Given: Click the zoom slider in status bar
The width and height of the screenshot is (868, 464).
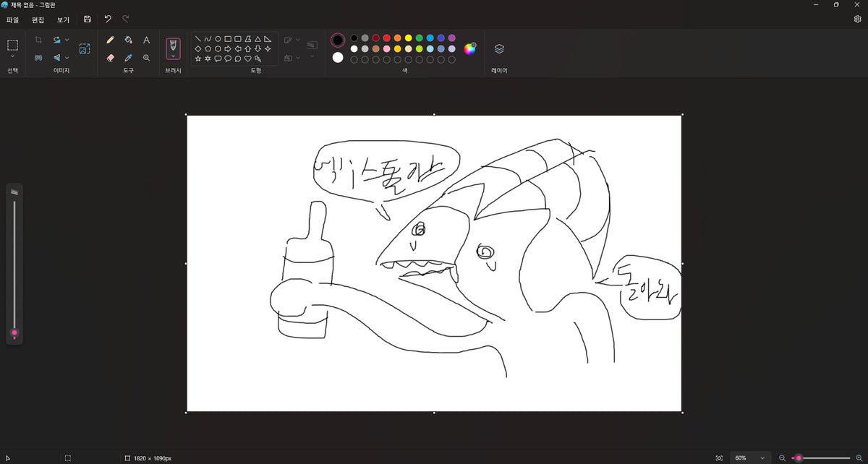Looking at the screenshot, I should [x=821, y=458].
